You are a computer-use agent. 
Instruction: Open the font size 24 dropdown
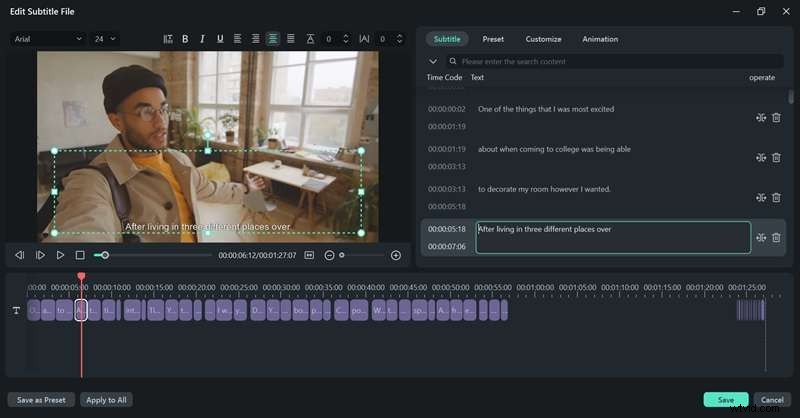pyautogui.click(x=104, y=39)
